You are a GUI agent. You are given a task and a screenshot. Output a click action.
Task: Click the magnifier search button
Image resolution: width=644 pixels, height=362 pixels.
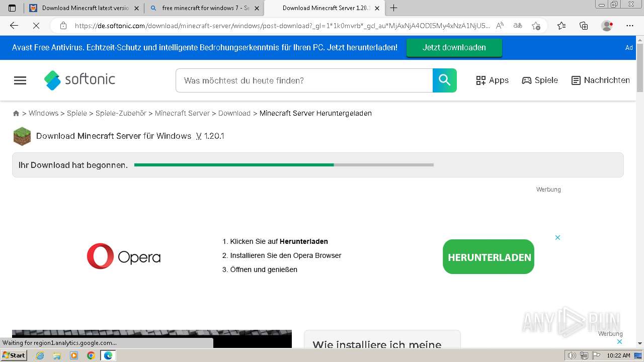coord(444,80)
